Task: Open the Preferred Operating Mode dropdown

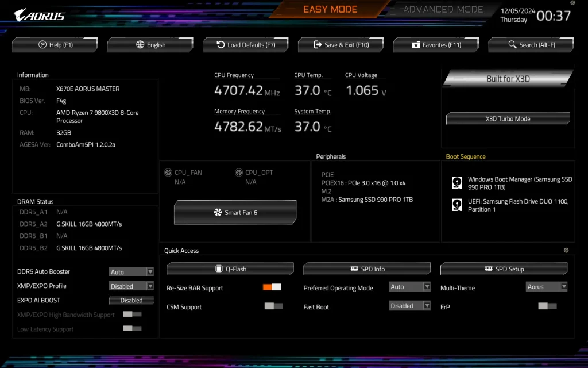Action: pos(409,287)
